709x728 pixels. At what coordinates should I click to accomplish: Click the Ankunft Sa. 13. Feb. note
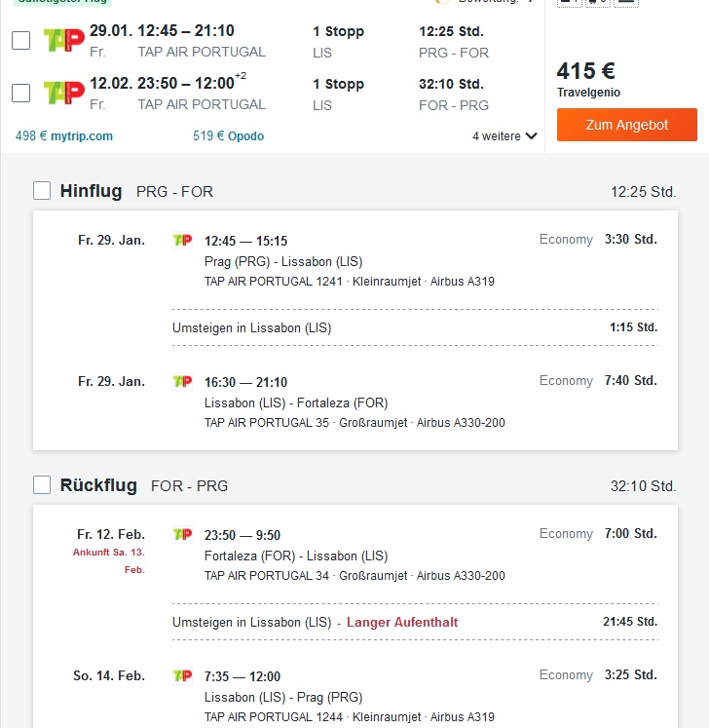pos(109,560)
